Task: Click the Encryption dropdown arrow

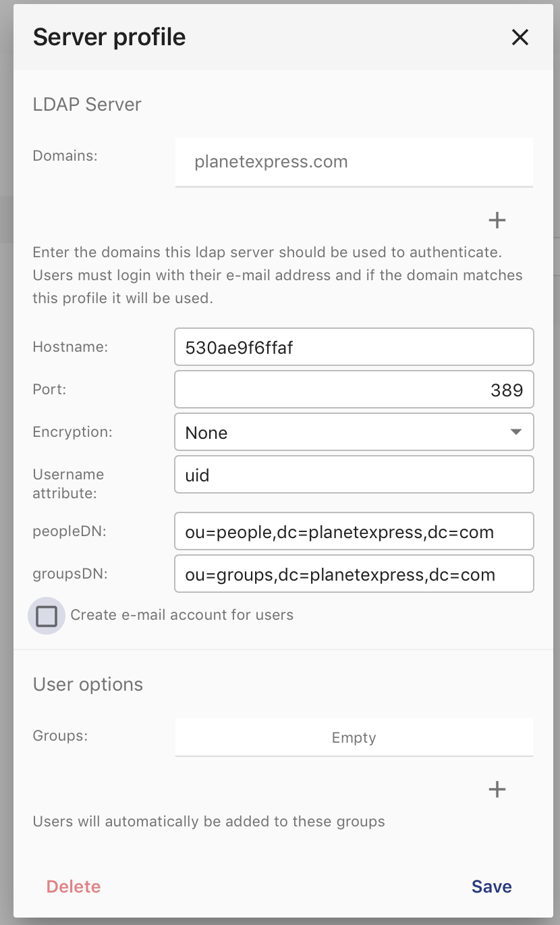Action: click(516, 432)
